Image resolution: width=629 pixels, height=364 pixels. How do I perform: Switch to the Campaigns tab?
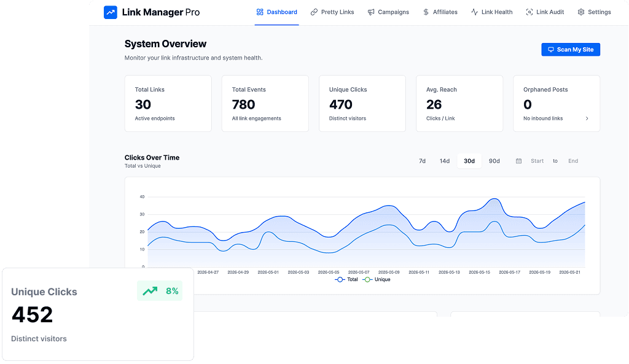pyautogui.click(x=388, y=12)
